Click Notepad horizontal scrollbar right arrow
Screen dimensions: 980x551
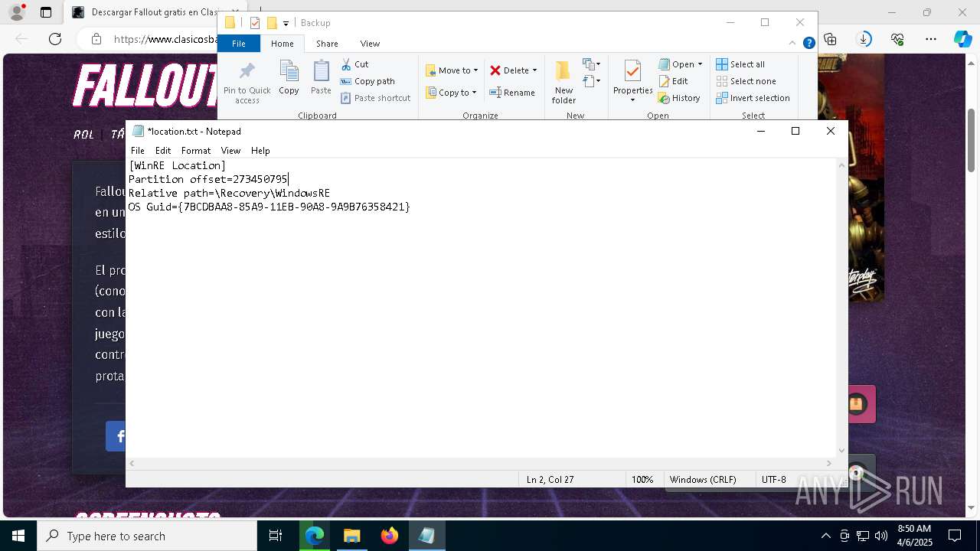(x=828, y=463)
